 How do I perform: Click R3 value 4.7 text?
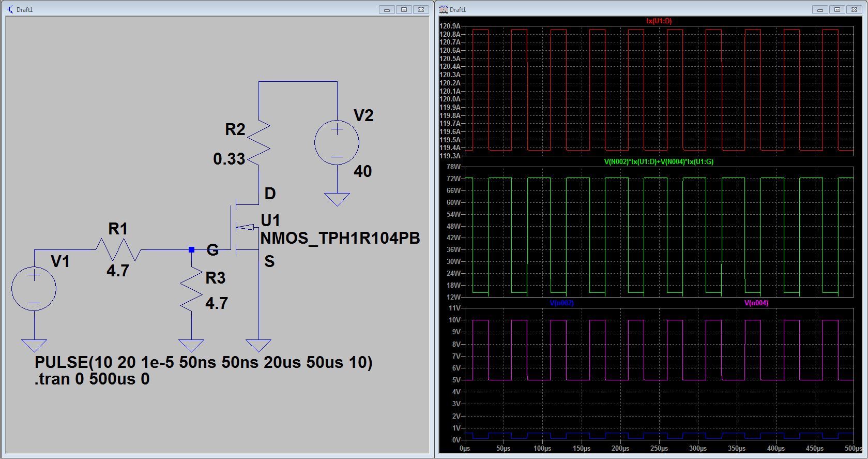(217, 303)
